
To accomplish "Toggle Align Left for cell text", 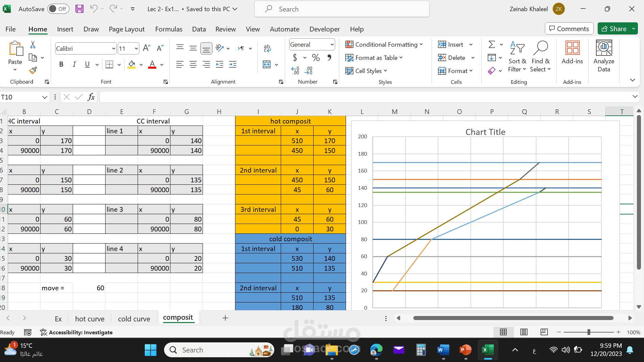I will [180, 64].
